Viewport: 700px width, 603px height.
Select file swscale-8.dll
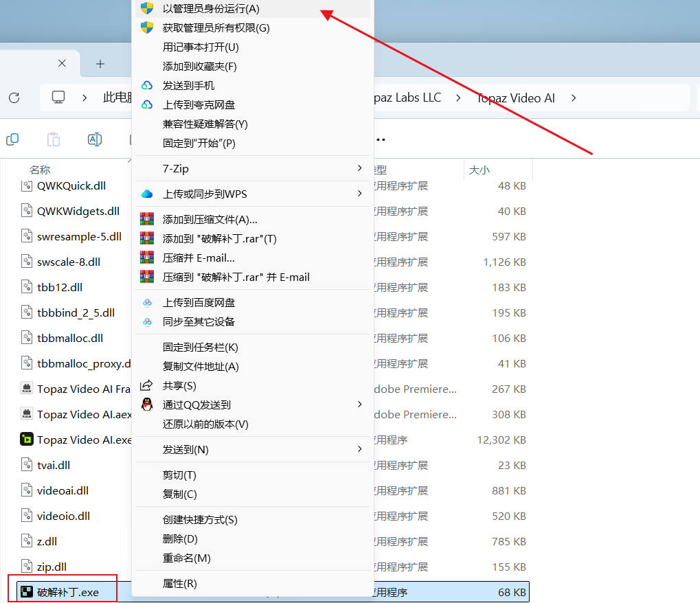click(x=68, y=262)
